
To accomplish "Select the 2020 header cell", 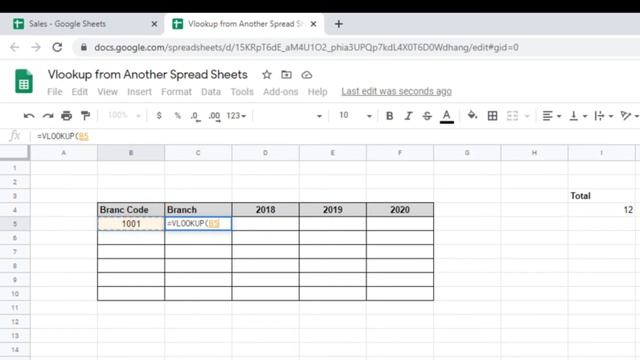I will pyautogui.click(x=400, y=210).
